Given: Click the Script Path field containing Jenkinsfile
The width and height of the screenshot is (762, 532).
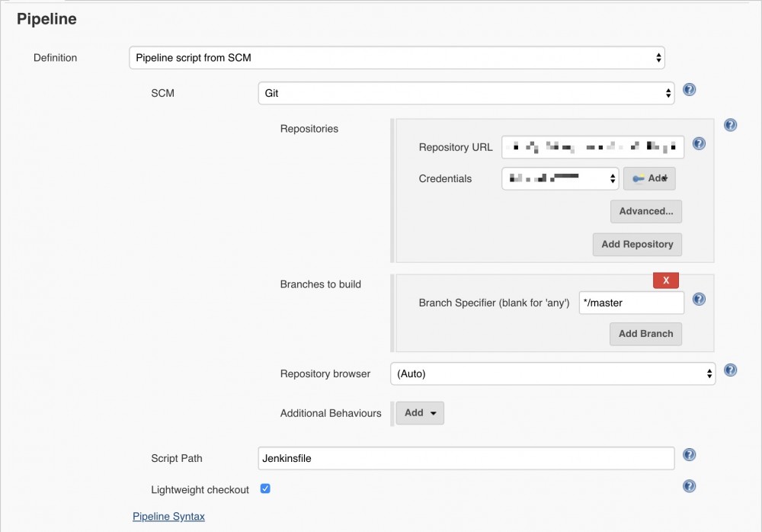Looking at the screenshot, I should click(466, 458).
